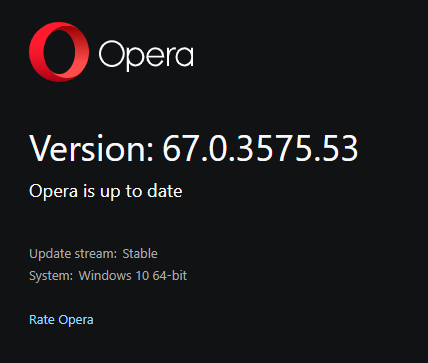
Task: Select the Stable update stream value
Action: click(140, 254)
